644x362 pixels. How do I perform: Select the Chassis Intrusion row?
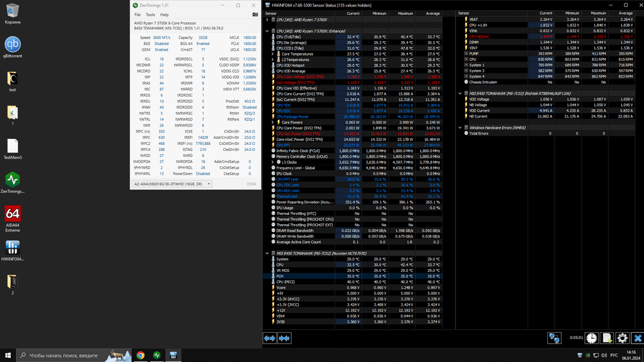[546, 82]
